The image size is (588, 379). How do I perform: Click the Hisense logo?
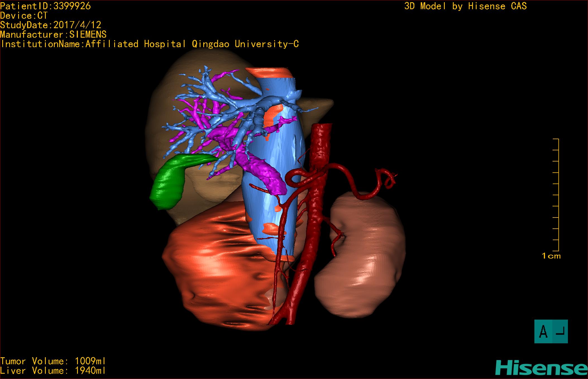(x=541, y=367)
